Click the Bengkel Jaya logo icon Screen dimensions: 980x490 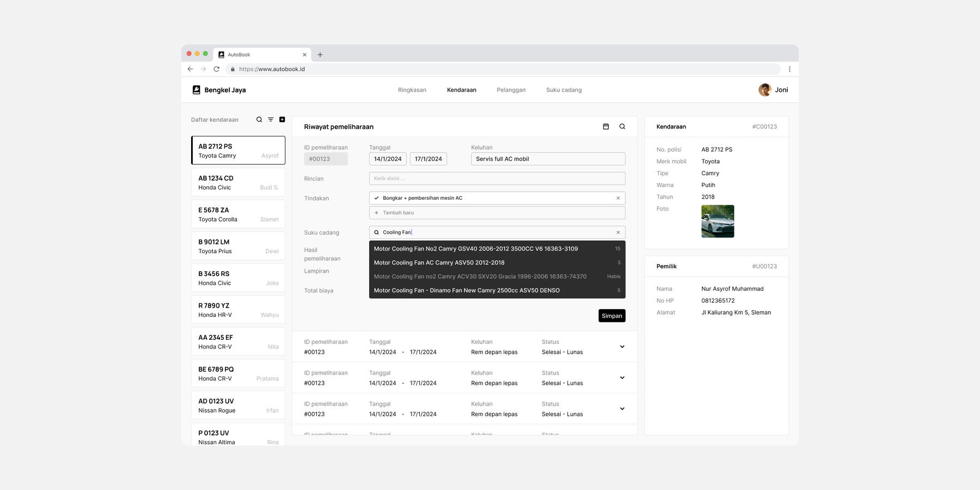(x=196, y=89)
